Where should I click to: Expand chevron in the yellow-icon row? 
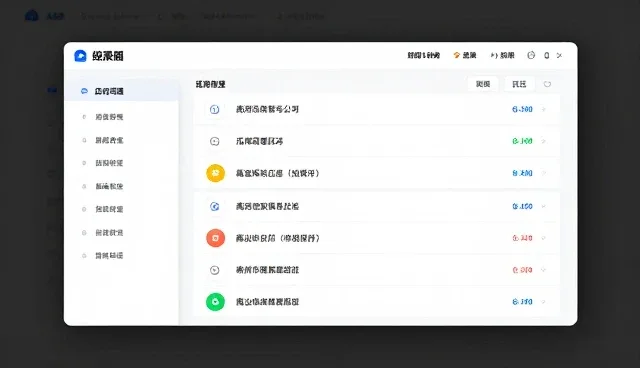[x=544, y=173]
